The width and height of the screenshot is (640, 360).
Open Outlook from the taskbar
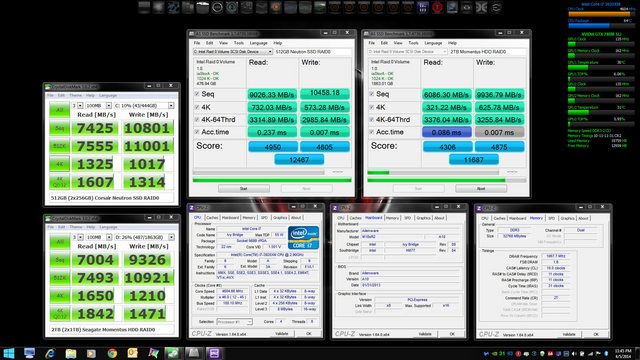[x=132, y=353]
